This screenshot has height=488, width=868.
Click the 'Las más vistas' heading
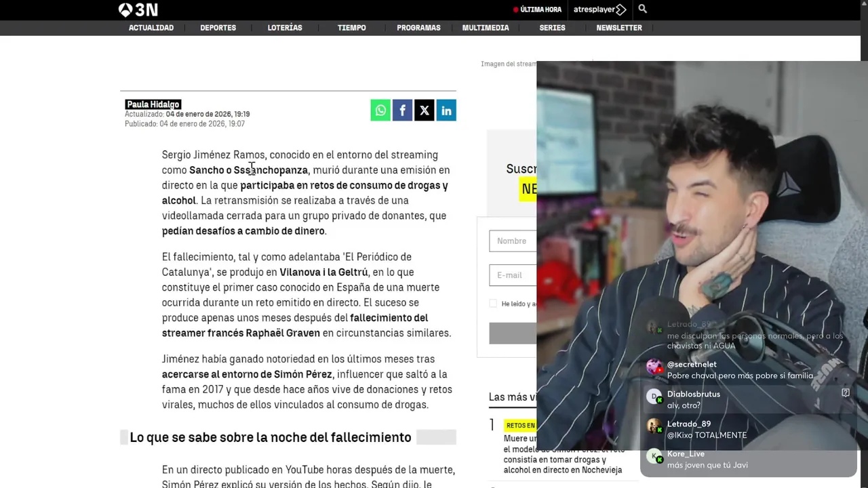(513, 397)
